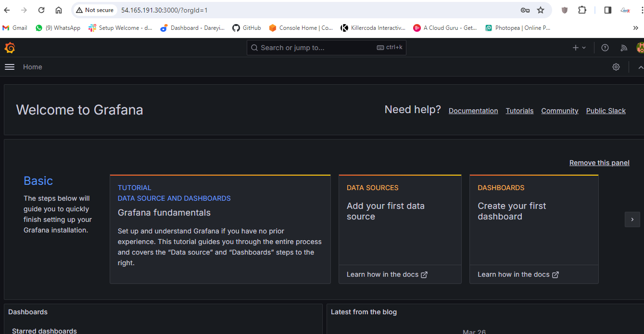Viewport: 644px width, 334px height.
Task: Open dashboard settings gear icon
Action: [x=616, y=67]
